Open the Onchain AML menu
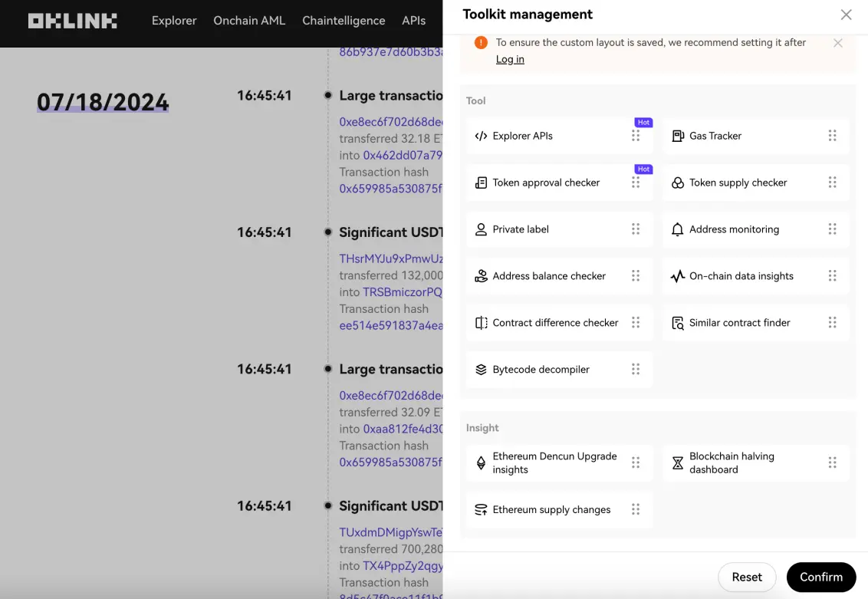Screen dimensions: 868x599 point(249,21)
